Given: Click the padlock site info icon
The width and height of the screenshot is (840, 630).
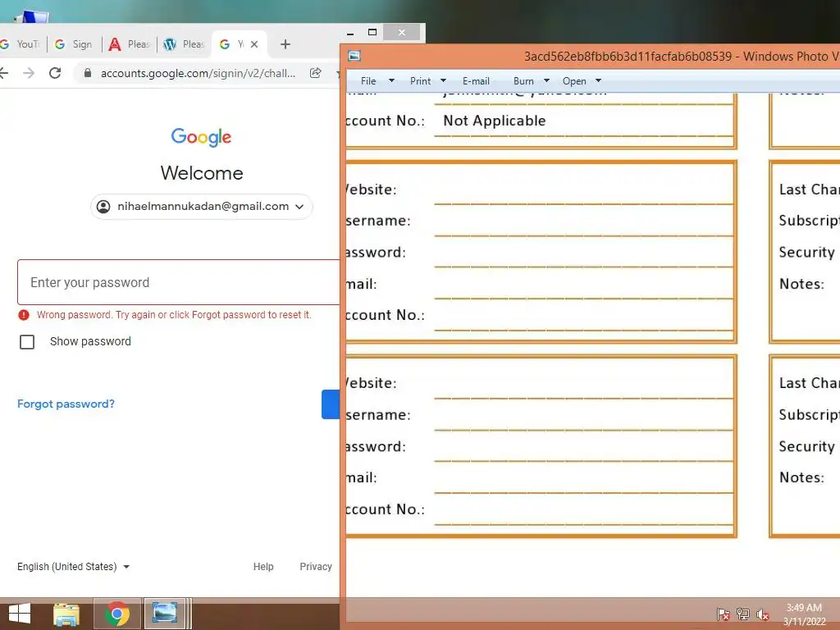Looking at the screenshot, I should (87, 73).
